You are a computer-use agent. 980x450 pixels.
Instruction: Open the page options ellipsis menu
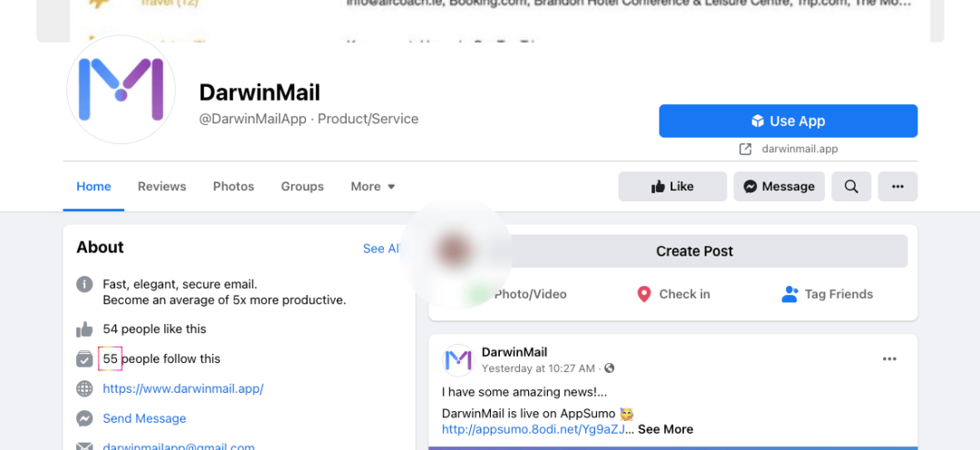pyautogui.click(x=898, y=186)
